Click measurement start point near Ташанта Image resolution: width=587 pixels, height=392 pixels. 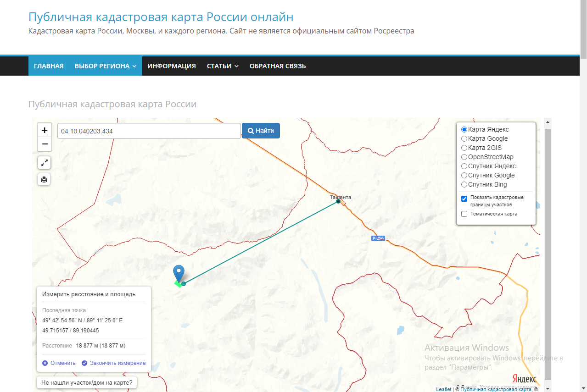(338, 201)
